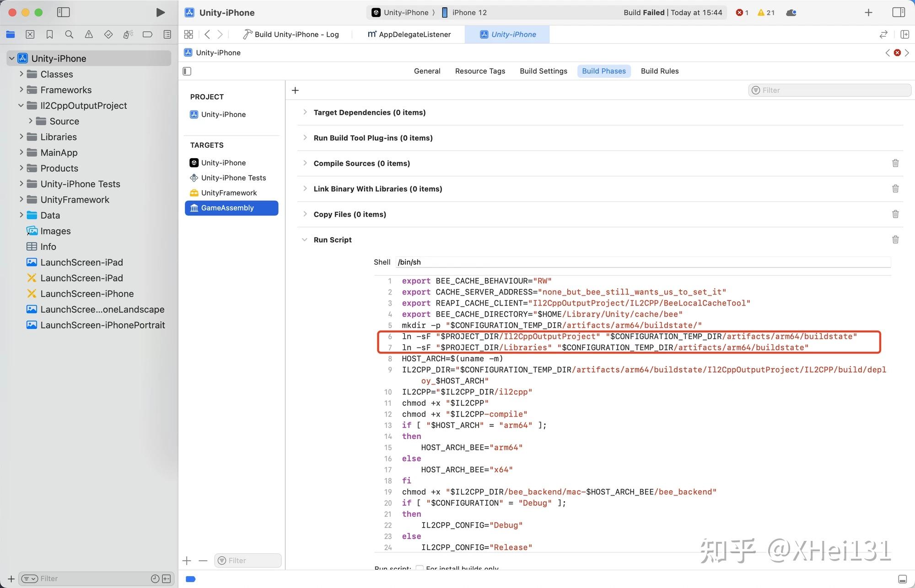915x588 pixels.
Task: Show the right inspector panel
Action: [899, 12]
